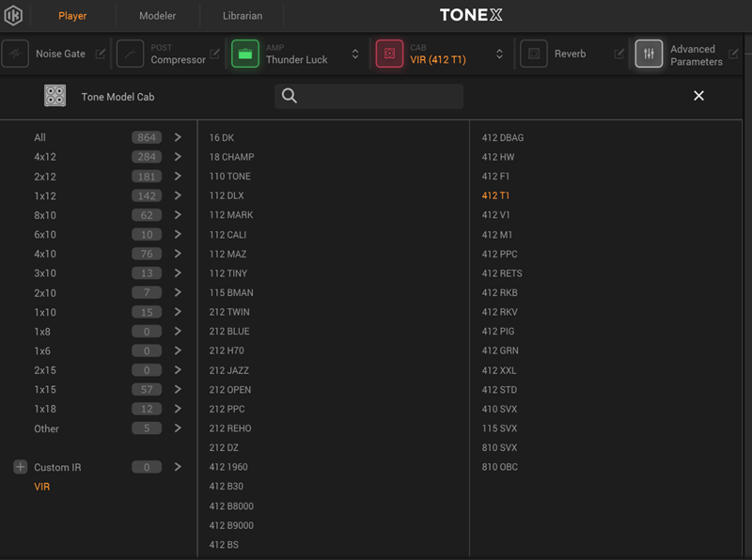Select the 6x10 category
752x560 pixels.
45,235
